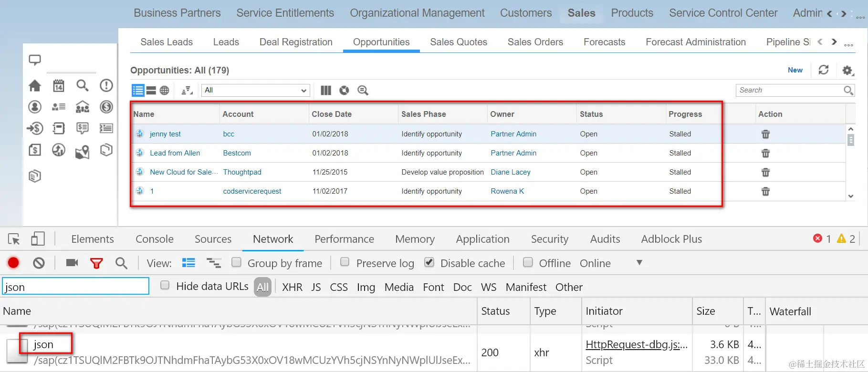
Task: Delete the jenny test opportunity row
Action: [x=765, y=134]
